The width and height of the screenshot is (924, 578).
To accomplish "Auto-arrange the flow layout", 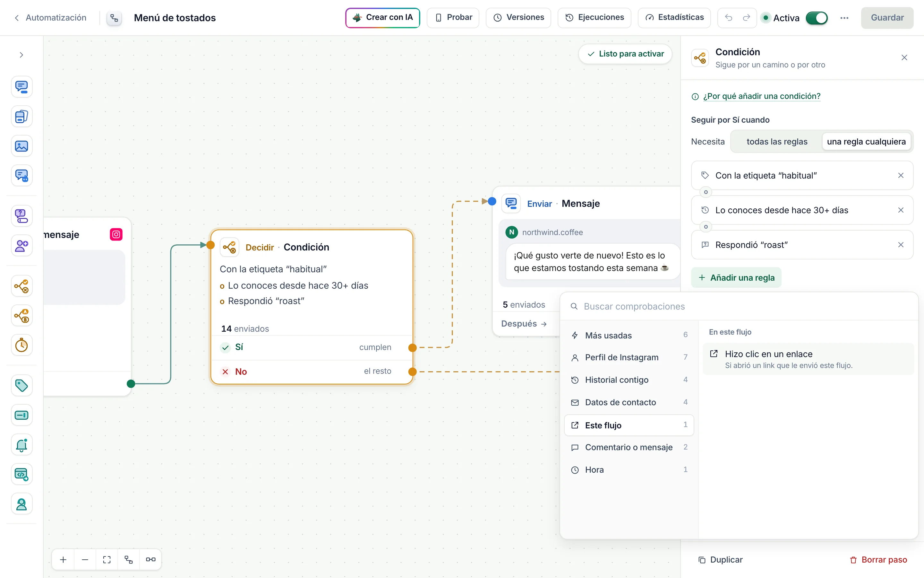I will (x=129, y=559).
